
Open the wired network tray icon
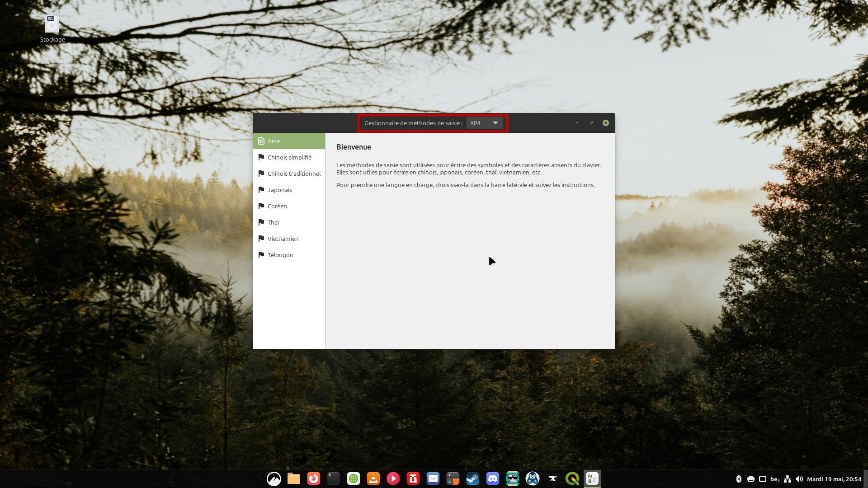(x=787, y=479)
